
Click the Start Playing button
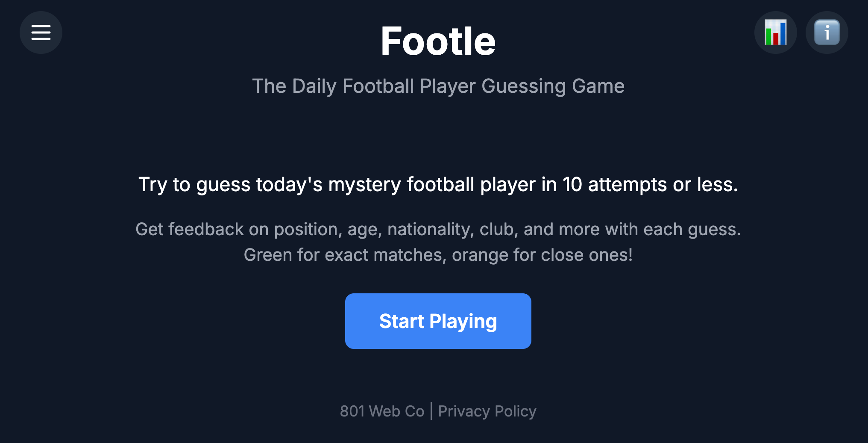438,321
